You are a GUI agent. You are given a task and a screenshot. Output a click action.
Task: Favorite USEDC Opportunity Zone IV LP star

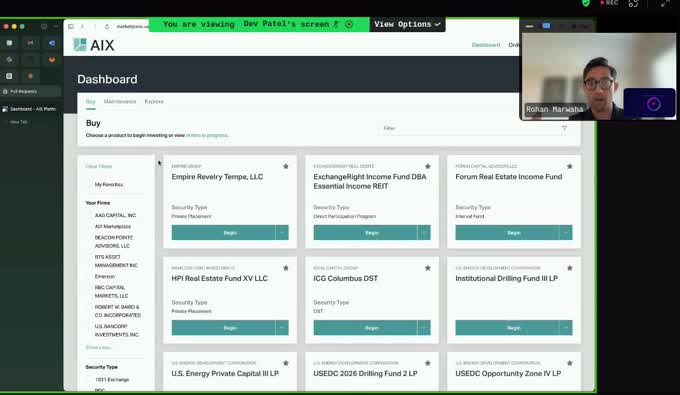pyautogui.click(x=569, y=363)
